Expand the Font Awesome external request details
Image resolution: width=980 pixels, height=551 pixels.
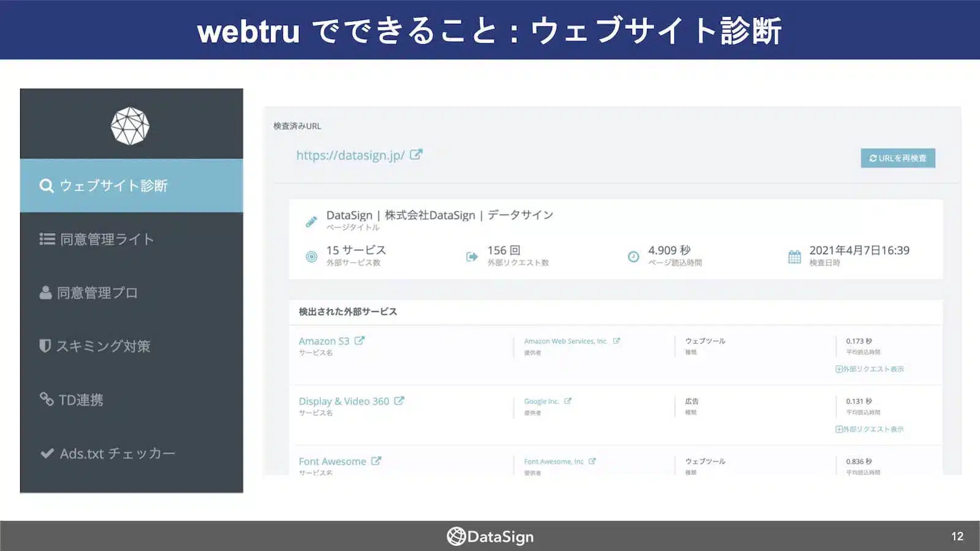pyautogui.click(x=870, y=487)
